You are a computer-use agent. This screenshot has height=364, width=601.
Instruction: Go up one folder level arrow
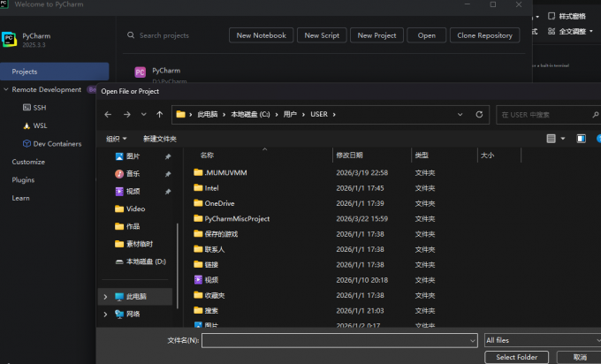coord(160,115)
